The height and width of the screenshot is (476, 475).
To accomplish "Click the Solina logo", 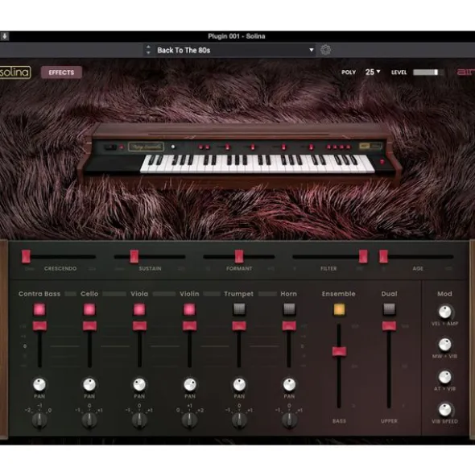I will [15, 72].
